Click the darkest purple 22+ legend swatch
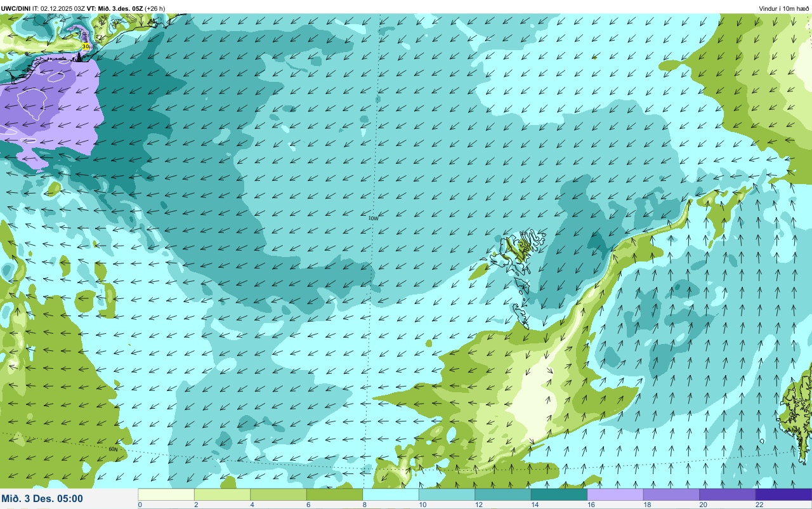The image size is (812, 509). (x=783, y=494)
